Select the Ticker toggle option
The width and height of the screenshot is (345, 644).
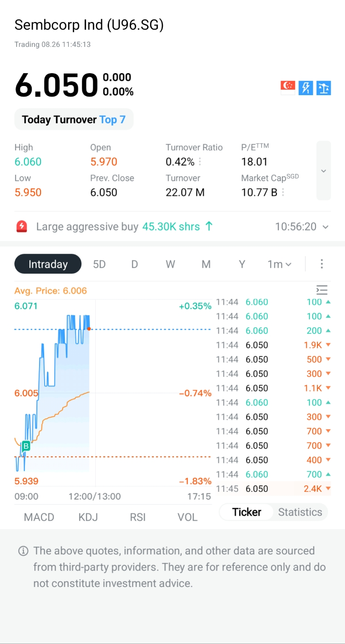(247, 512)
